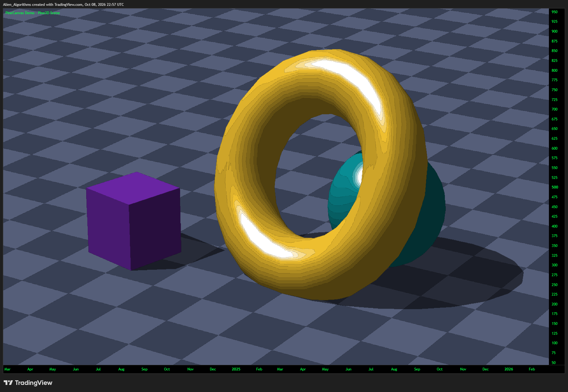This screenshot has width=568, height=392.
Task: Click the 2025 year label on time axis
Action: [x=236, y=369]
